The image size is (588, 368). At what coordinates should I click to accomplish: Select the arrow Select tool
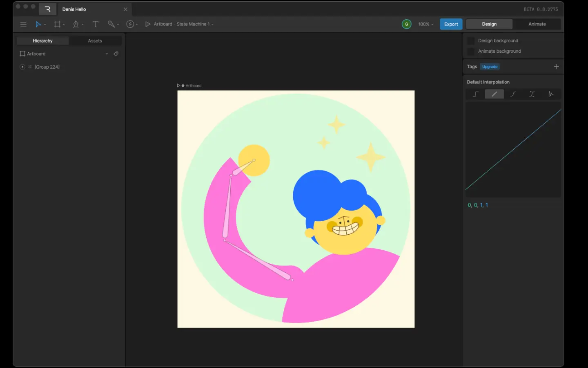[x=38, y=24]
